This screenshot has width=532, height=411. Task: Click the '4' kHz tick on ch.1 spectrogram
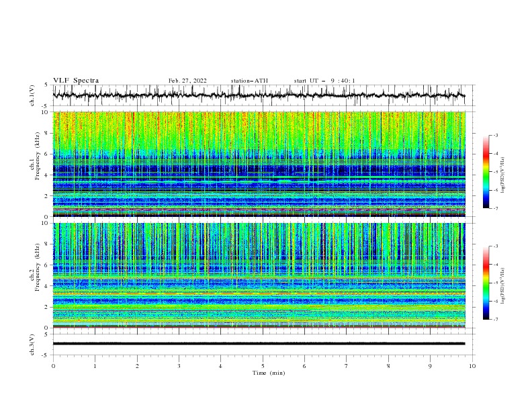(47, 175)
